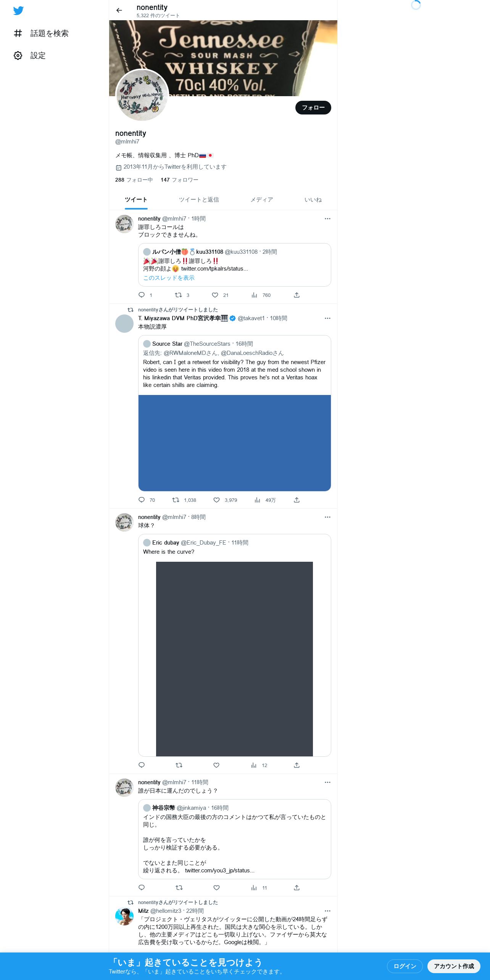Image resolution: width=490 pixels, height=980 pixels.
Task: Like the 誰が日本に運んだのでしょう tweet
Action: [x=216, y=888]
